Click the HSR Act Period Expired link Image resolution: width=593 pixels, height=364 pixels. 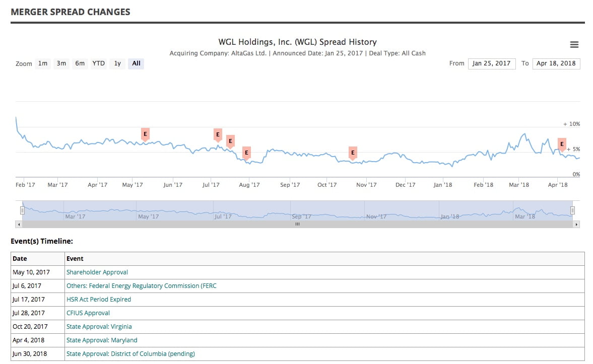coord(99,299)
